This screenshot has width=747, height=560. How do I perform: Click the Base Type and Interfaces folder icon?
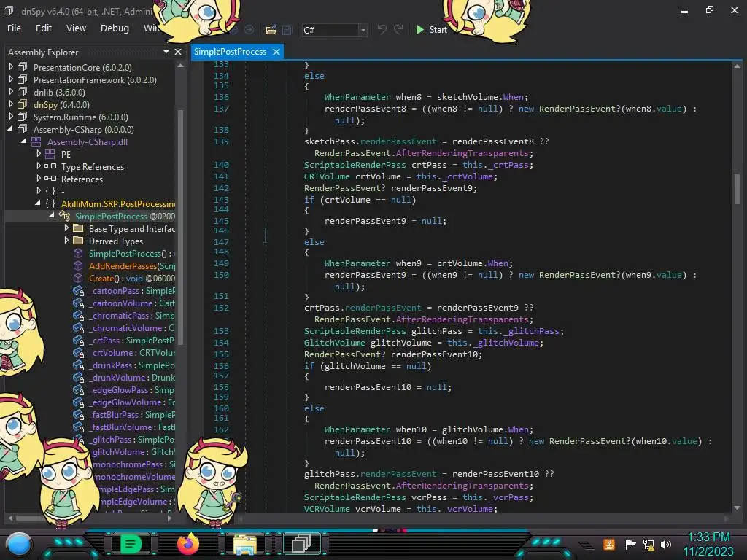click(78, 228)
